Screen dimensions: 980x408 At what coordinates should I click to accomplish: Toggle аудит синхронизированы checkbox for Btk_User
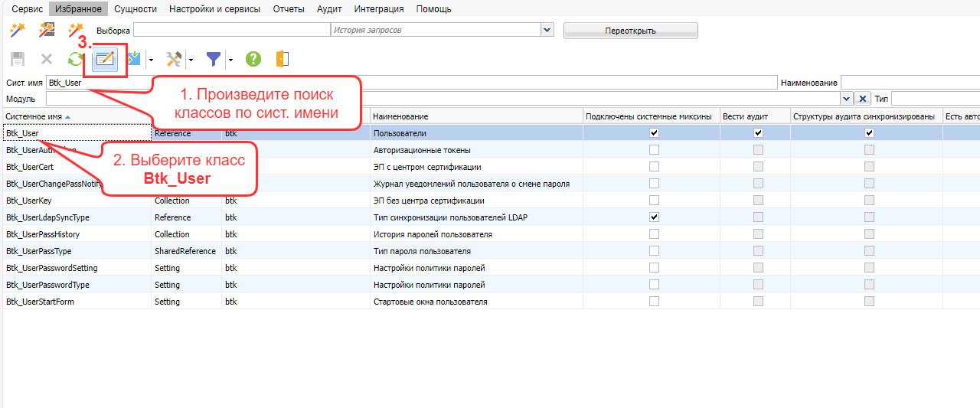coord(869,133)
